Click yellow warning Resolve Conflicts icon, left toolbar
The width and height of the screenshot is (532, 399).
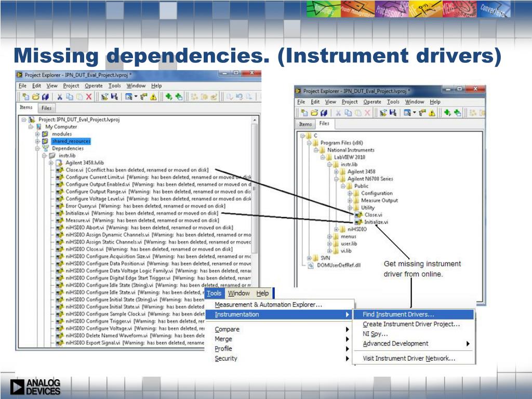click(153, 97)
